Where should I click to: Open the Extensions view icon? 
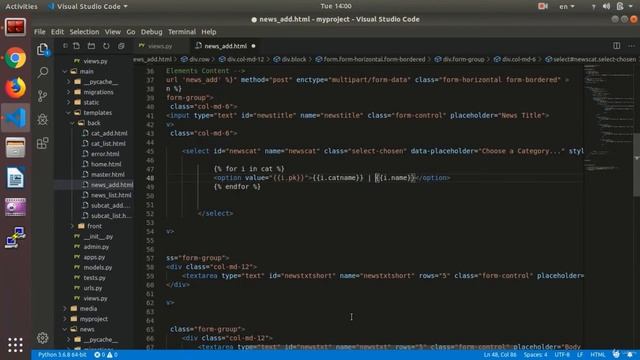click(42, 143)
